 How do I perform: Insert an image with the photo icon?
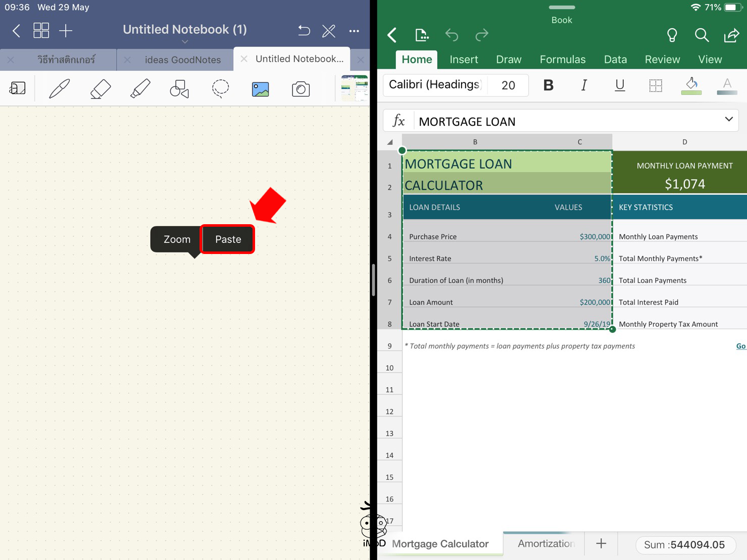260,89
